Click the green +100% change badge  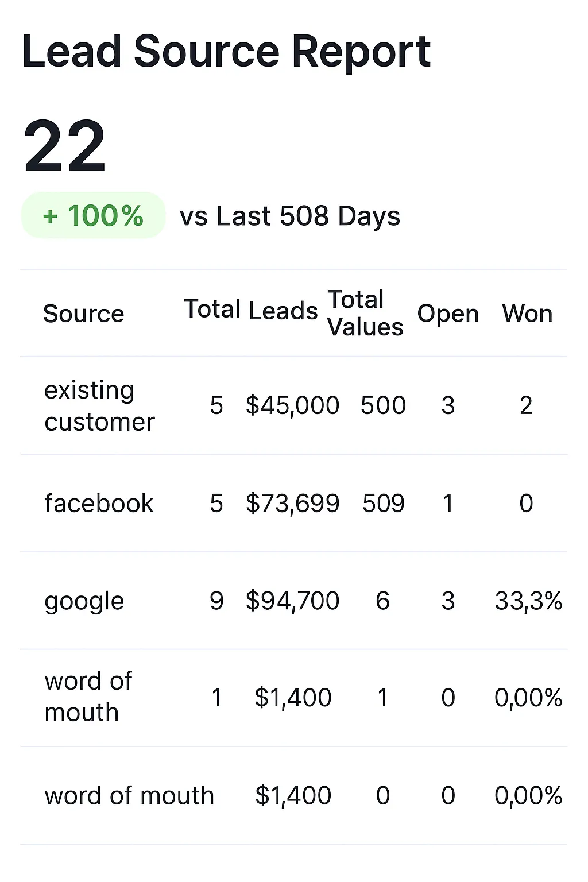click(93, 216)
